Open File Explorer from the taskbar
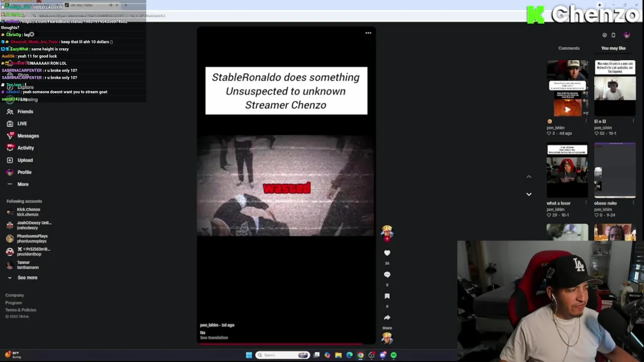 point(339,355)
